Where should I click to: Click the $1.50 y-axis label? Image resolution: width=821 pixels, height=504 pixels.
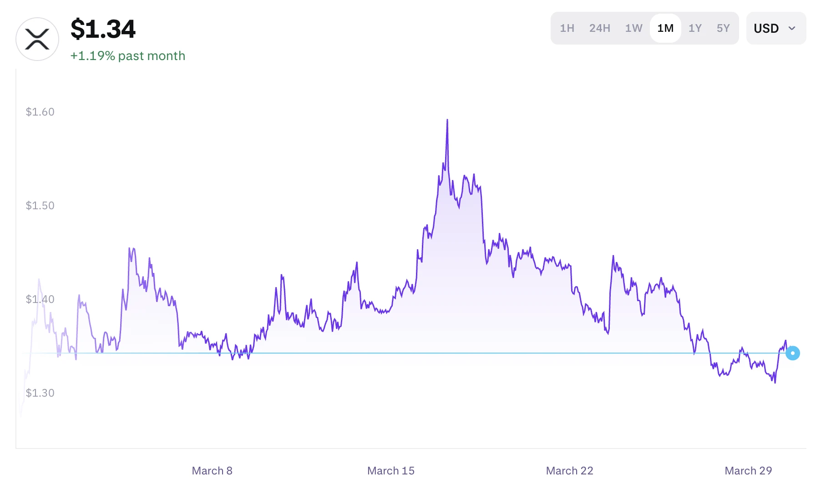click(40, 206)
